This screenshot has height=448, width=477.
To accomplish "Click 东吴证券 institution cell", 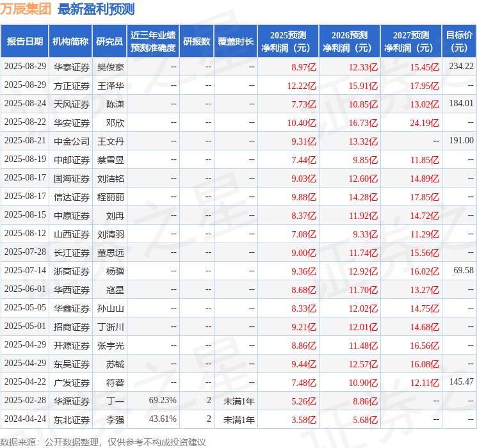I will click(x=72, y=364).
